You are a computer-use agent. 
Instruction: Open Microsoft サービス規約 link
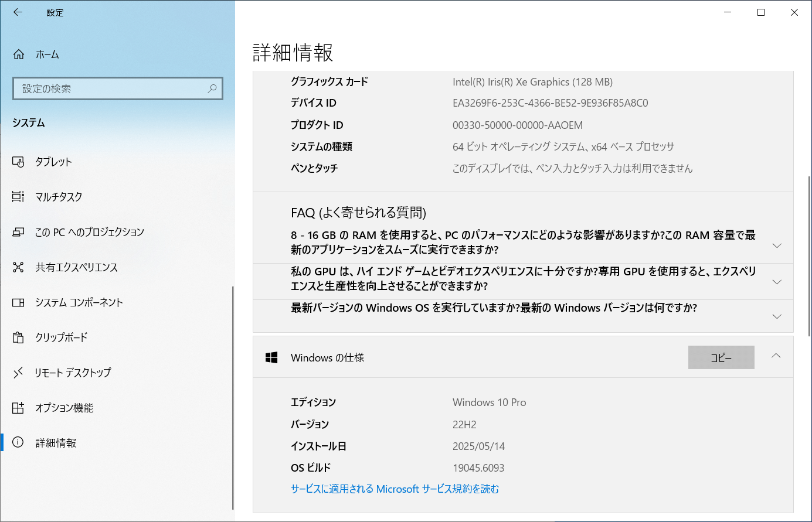[x=395, y=489]
